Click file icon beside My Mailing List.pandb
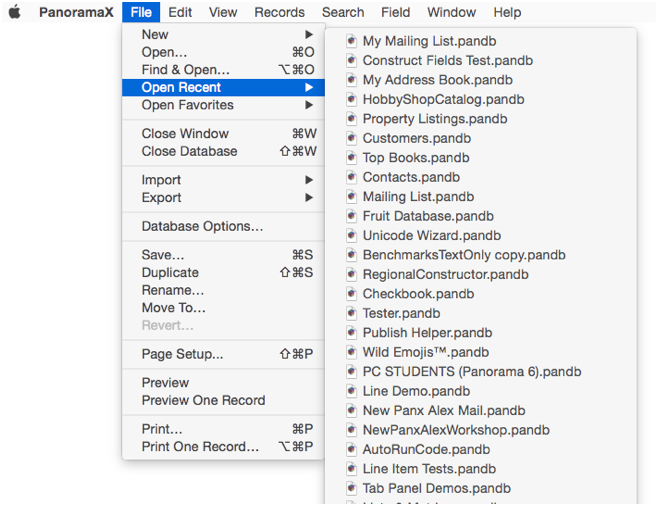The height and width of the screenshot is (506, 658). (x=351, y=41)
